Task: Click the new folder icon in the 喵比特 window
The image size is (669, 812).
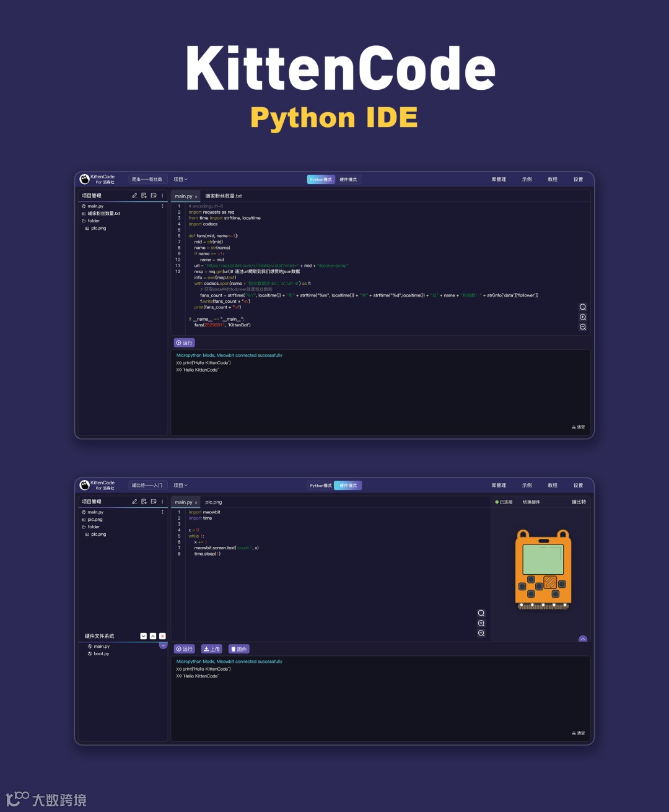Action: (x=154, y=502)
